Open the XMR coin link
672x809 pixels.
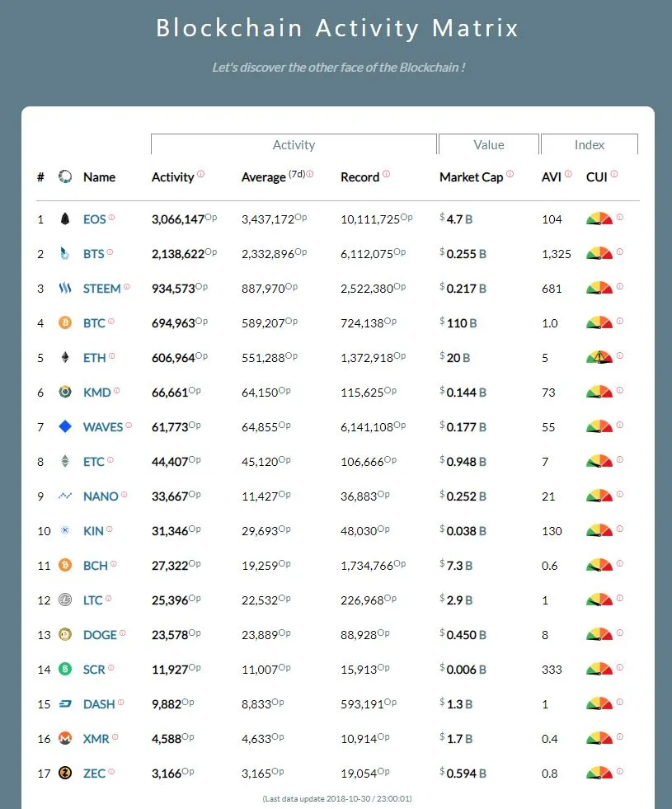(96, 739)
